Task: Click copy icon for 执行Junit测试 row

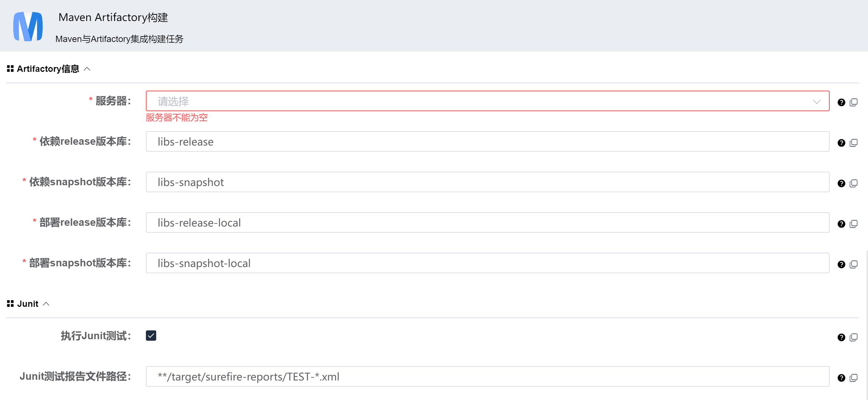Action: (853, 337)
